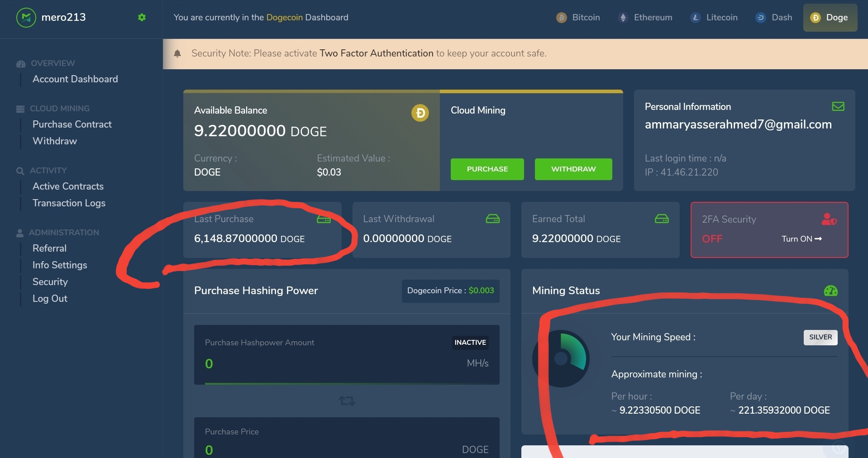Click the Cloud Mining server icon
Viewport: 868px width, 458px height.
coord(20,109)
